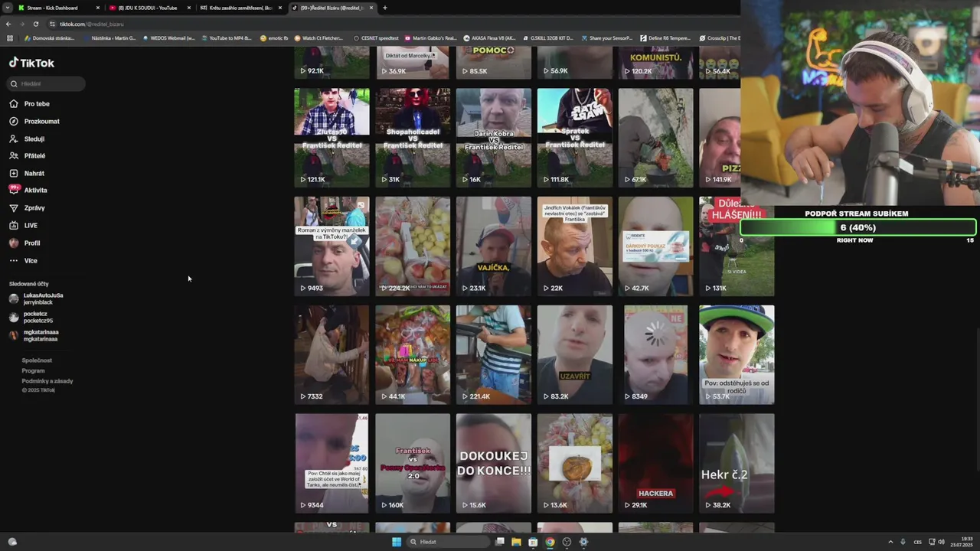Open the HACKERA video thumbnail
980x551 pixels.
pos(655,463)
